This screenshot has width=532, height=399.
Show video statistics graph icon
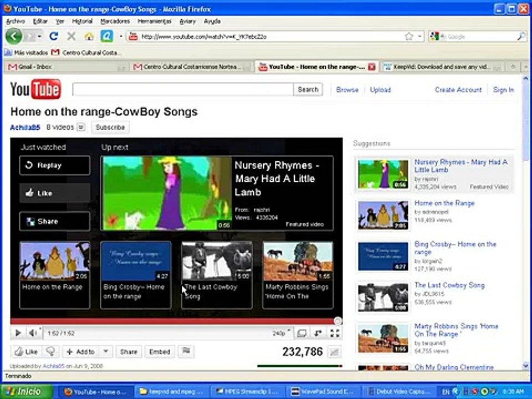click(334, 352)
